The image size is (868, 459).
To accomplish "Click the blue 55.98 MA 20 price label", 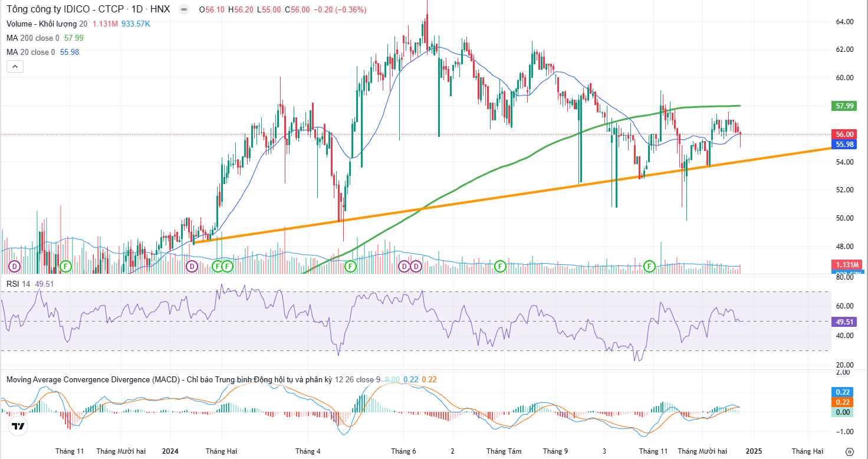I will (845, 145).
